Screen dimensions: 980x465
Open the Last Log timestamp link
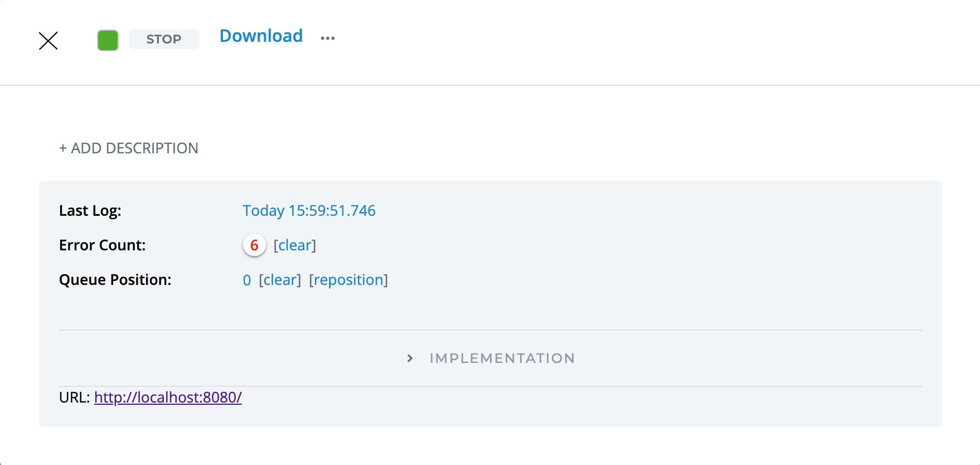309,211
